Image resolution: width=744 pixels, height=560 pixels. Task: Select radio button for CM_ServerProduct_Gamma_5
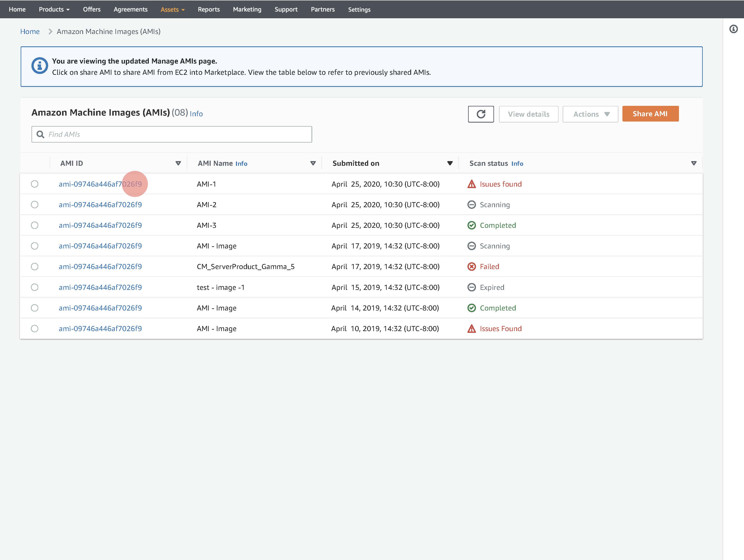point(35,266)
